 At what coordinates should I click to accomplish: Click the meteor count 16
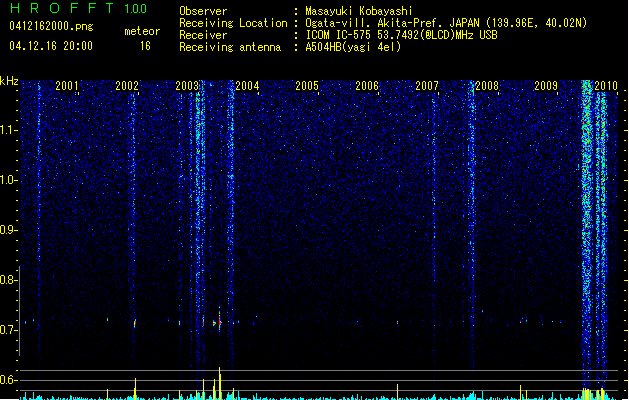(x=145, y=46)
